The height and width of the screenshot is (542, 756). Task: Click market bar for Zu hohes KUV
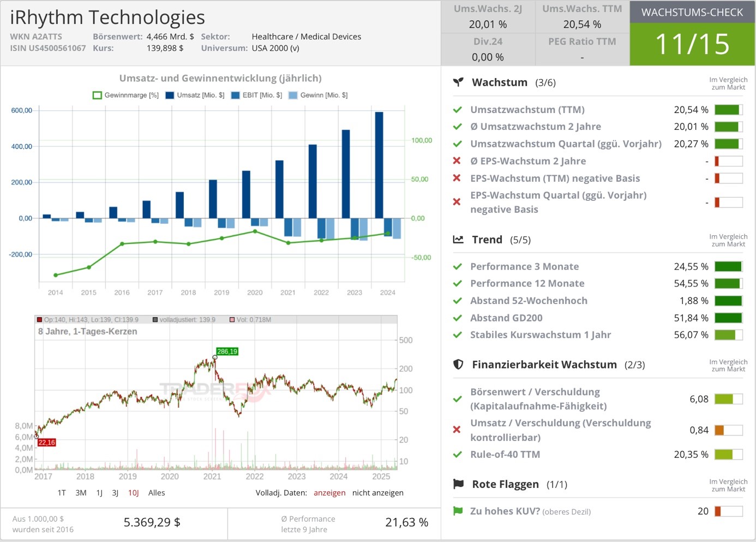729,511
